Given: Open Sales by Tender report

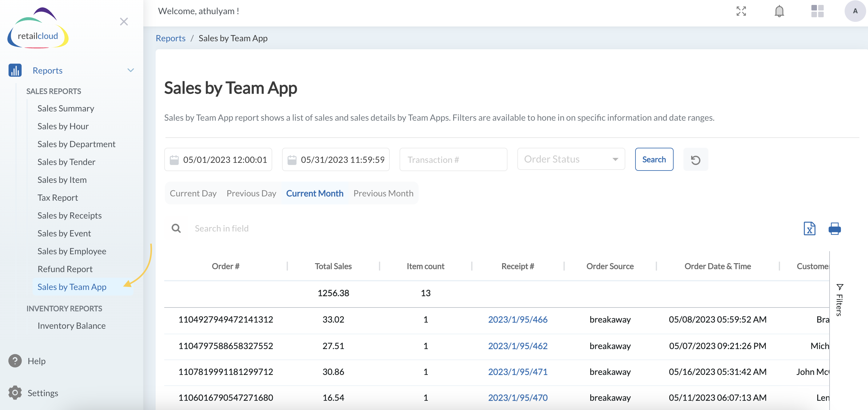Looking at the screenshot, I should (x=66, y=162).
